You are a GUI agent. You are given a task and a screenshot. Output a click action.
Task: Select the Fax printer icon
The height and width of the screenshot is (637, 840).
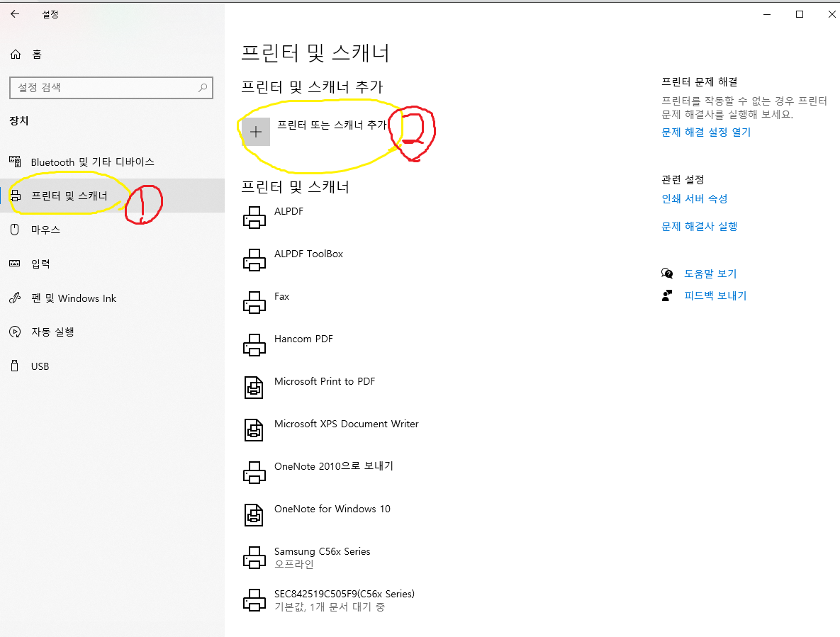254,303
